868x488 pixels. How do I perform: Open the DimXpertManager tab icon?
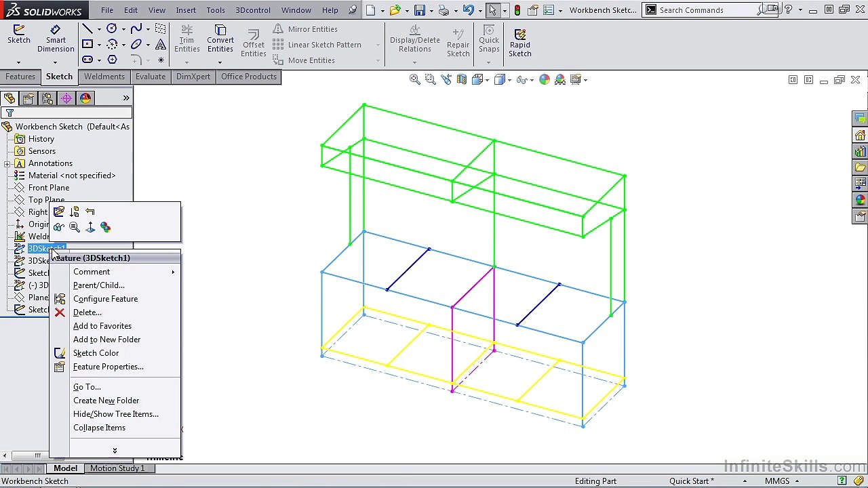click(66, 98)
